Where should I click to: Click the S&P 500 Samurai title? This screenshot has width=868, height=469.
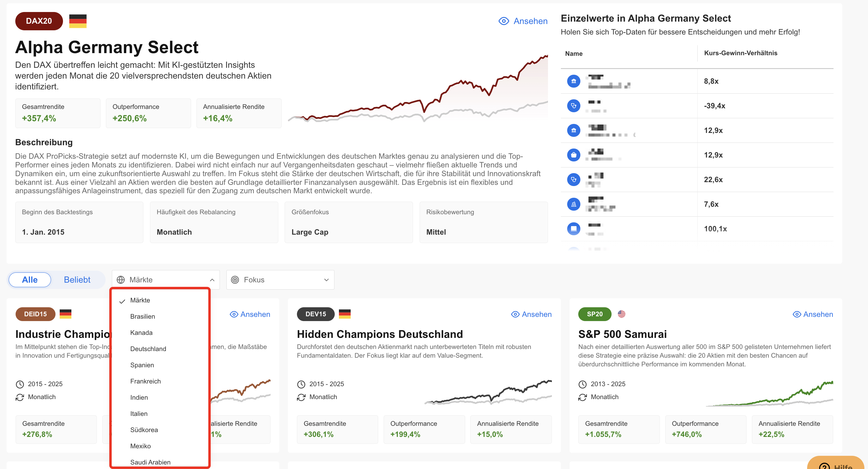click(622, 334)
